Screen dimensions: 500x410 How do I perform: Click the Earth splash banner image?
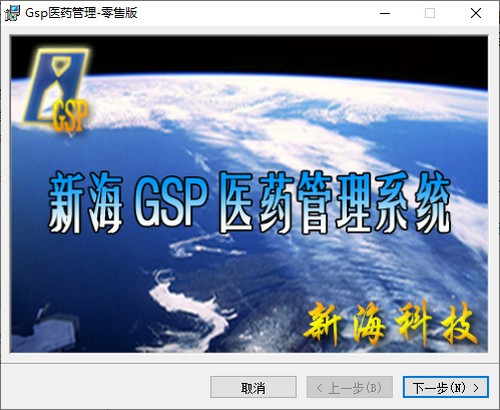249,194
